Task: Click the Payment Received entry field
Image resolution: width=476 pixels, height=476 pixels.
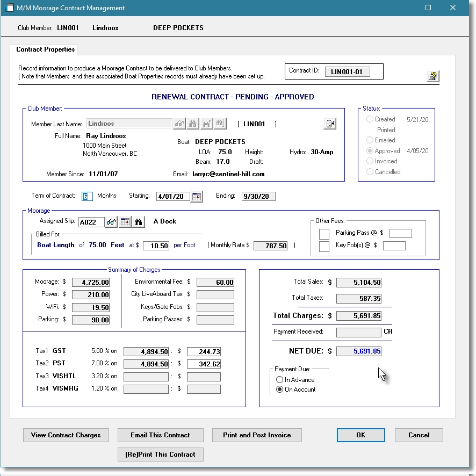Action: tap(358, 332)
